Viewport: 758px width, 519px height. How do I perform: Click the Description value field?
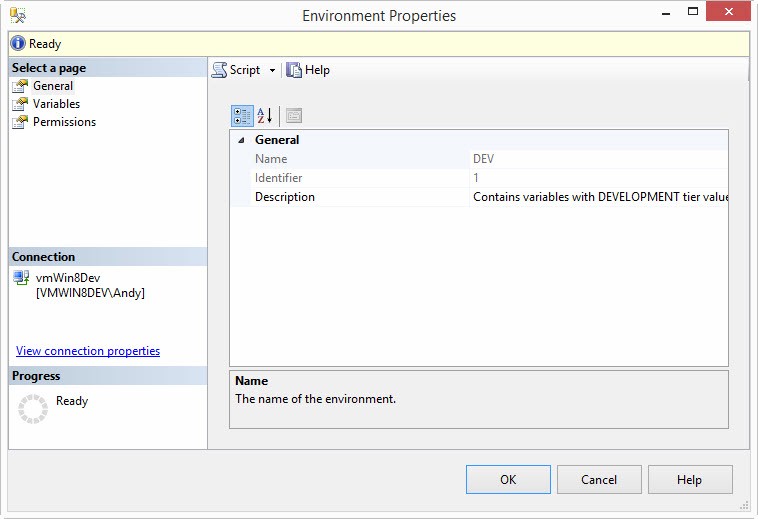pos(598,197)
